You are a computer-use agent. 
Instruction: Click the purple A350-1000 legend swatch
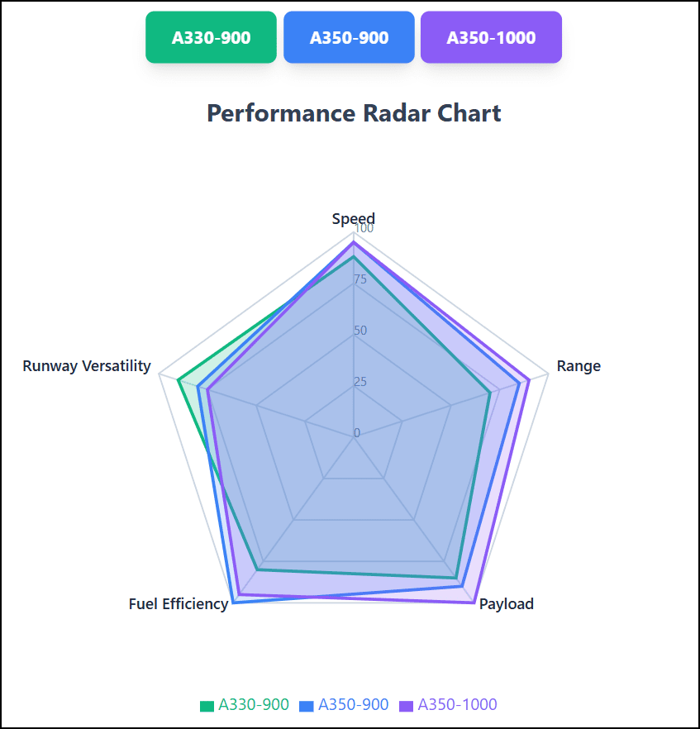[406, 706]
